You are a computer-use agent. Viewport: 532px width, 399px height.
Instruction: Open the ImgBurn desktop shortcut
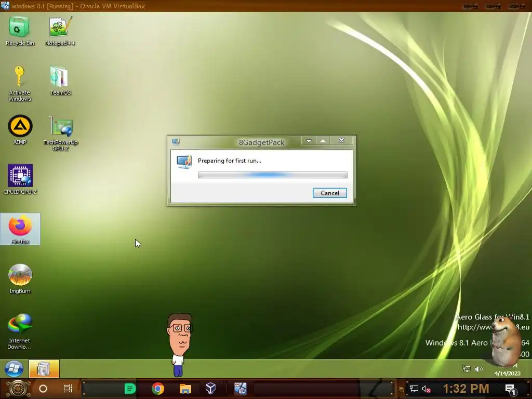(x=20, y=278)
